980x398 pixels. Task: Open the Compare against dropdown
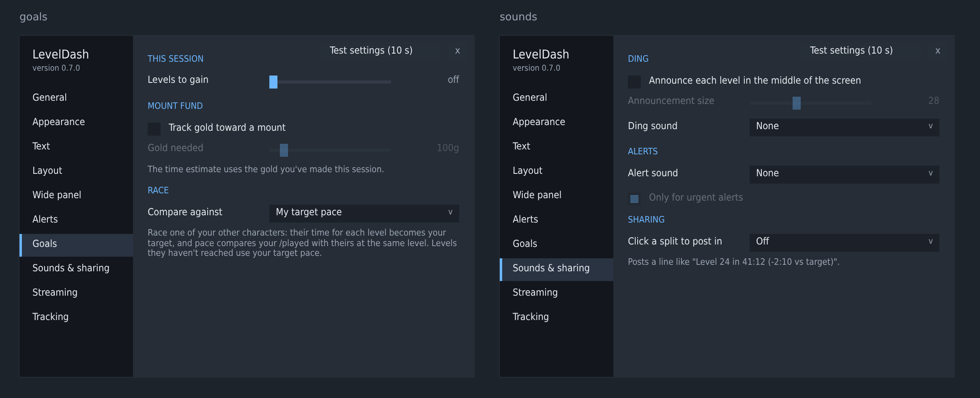coord(364,213)
